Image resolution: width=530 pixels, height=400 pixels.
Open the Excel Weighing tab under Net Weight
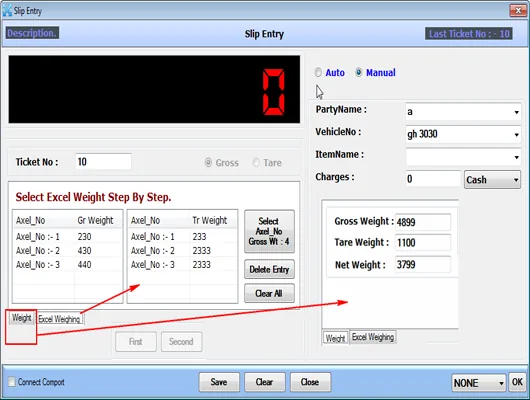373,337
